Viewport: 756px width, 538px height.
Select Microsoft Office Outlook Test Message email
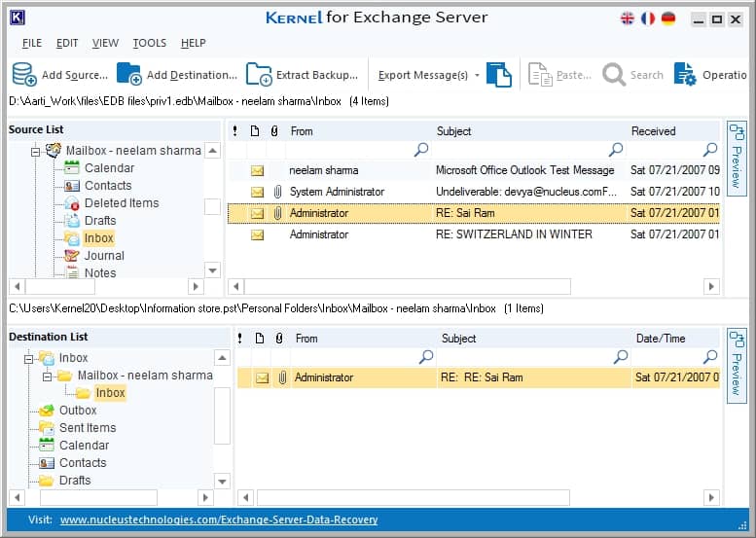[x=474, y=170]
